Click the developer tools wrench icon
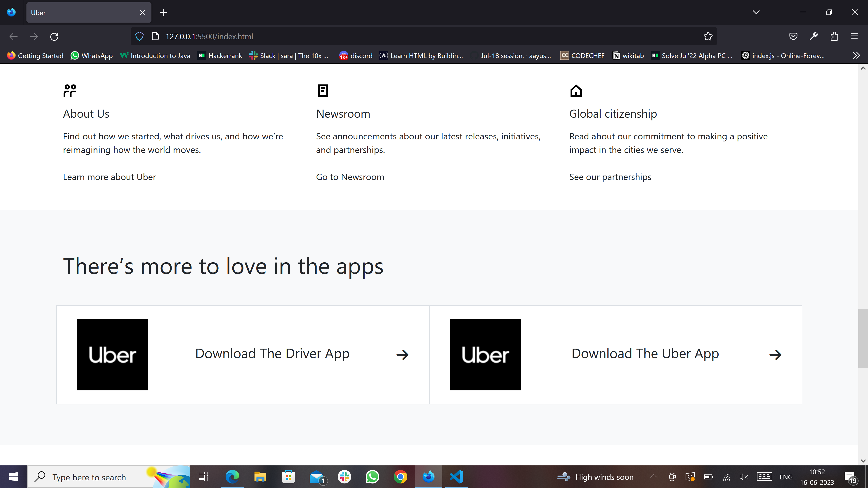 tap(814, 36)
